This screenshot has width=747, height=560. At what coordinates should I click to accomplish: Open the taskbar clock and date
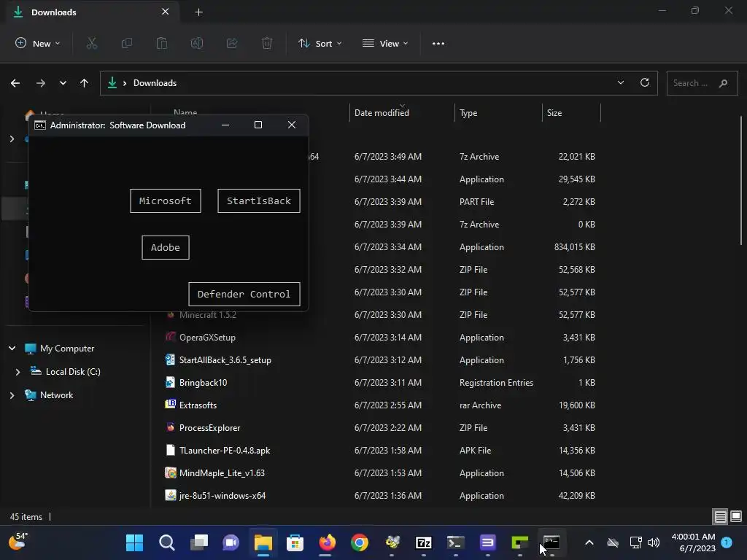click(693, 542)
